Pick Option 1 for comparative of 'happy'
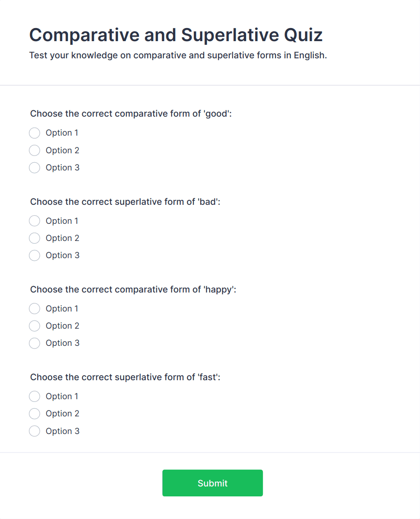Image resolution: width=420 pixels, height=519 pixels. (35, 309)
